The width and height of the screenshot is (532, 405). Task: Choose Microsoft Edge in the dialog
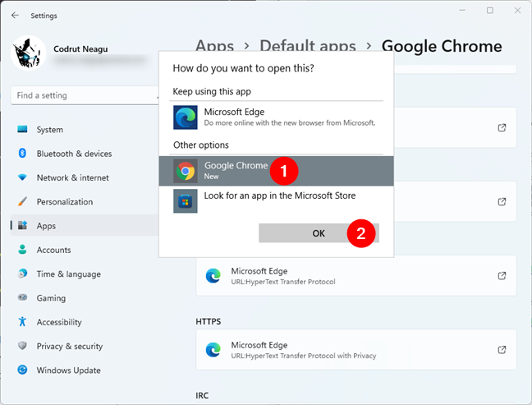point(276,117)
